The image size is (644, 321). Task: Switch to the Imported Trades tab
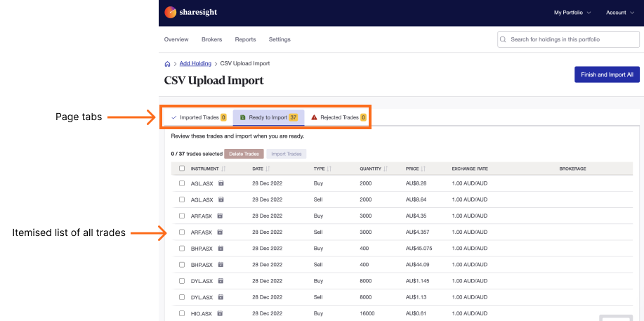[x=199, y=117]
